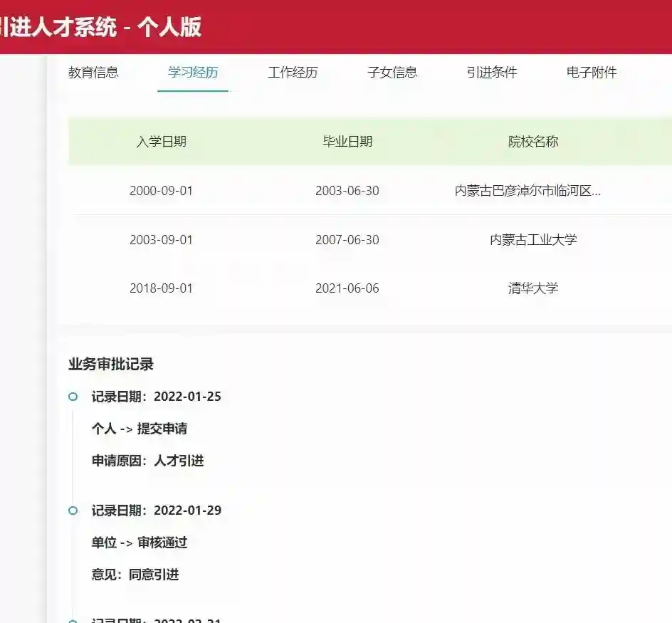Switch to the 教育信息 tab

tap(93, 72)
